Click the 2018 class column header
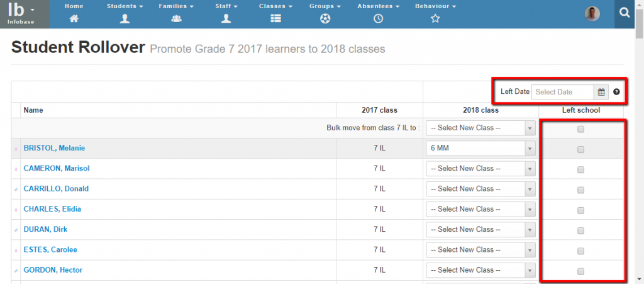This screenshot has width=644, height=284. point(481,110)
